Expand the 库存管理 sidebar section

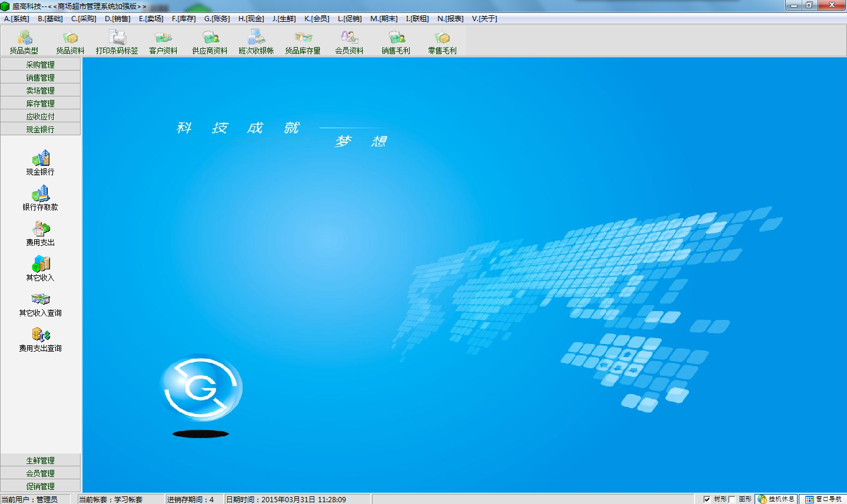click(x=40, y=103)
